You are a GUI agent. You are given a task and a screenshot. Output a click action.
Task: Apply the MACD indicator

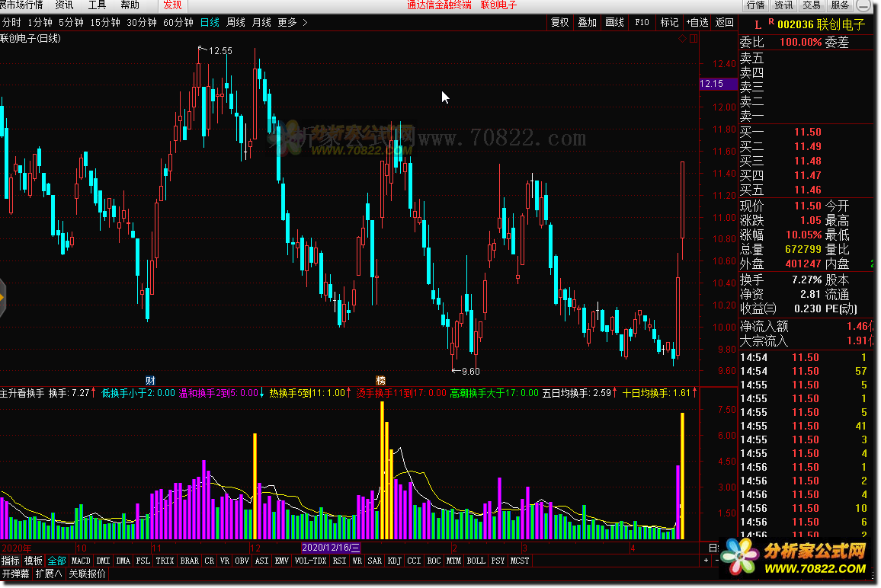click(81, 561)
